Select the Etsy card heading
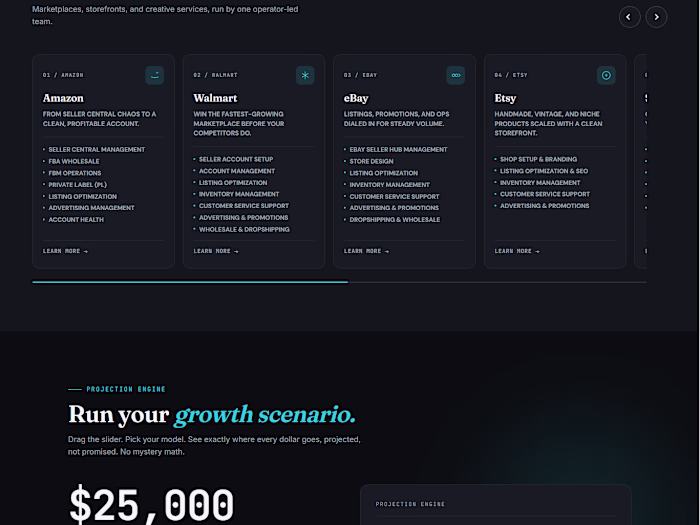The height and width of the screenshot is (525, 700). (505, 98)
